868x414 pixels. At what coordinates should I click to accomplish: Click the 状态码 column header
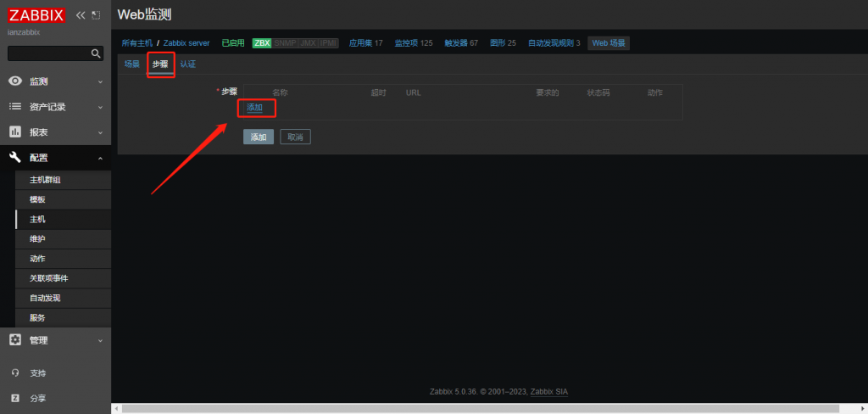(x=598, y=92)
